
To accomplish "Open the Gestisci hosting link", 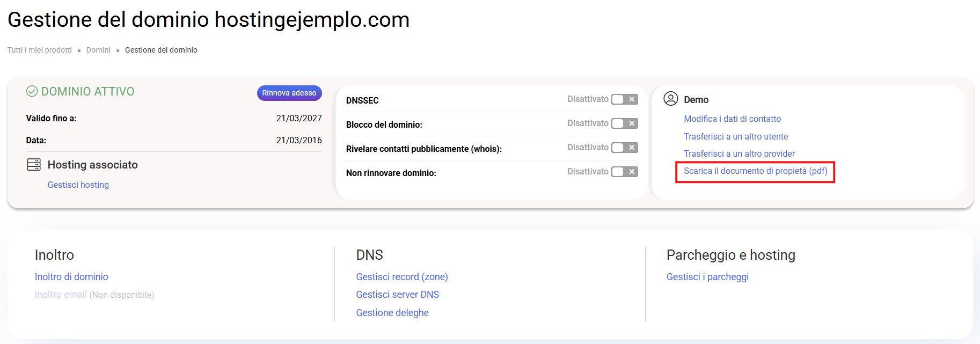I will [x=78, y=185].
